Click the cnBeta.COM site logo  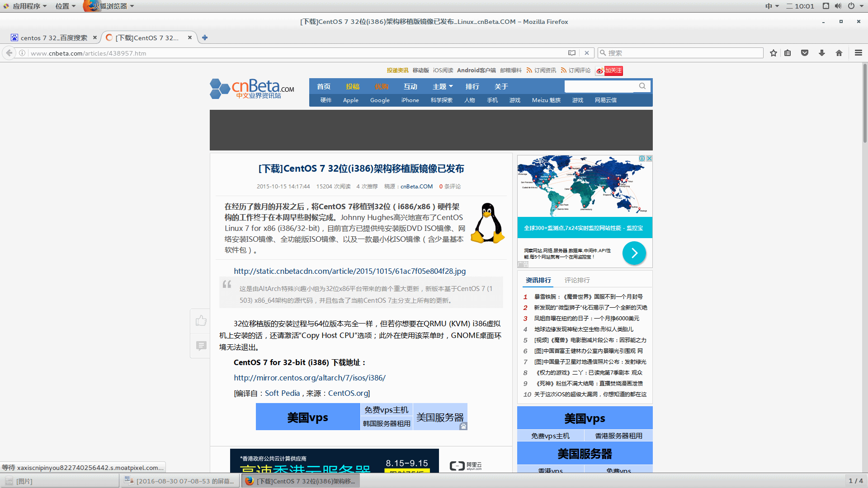pyautogui.click(x=252, y=89)
